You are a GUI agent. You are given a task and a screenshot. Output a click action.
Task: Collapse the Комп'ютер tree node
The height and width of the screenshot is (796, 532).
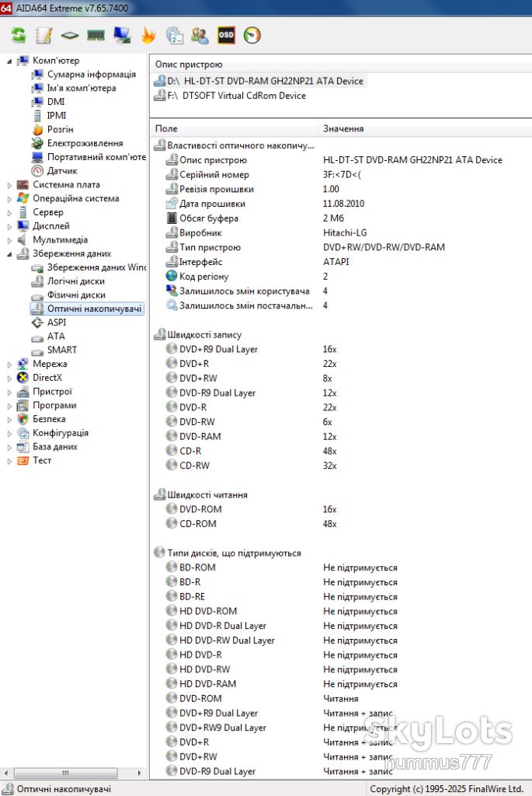pos(9,61)
